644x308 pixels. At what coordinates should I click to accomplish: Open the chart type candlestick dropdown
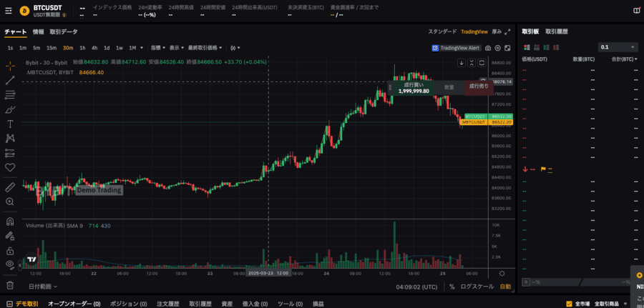click(x=235, y=48)
